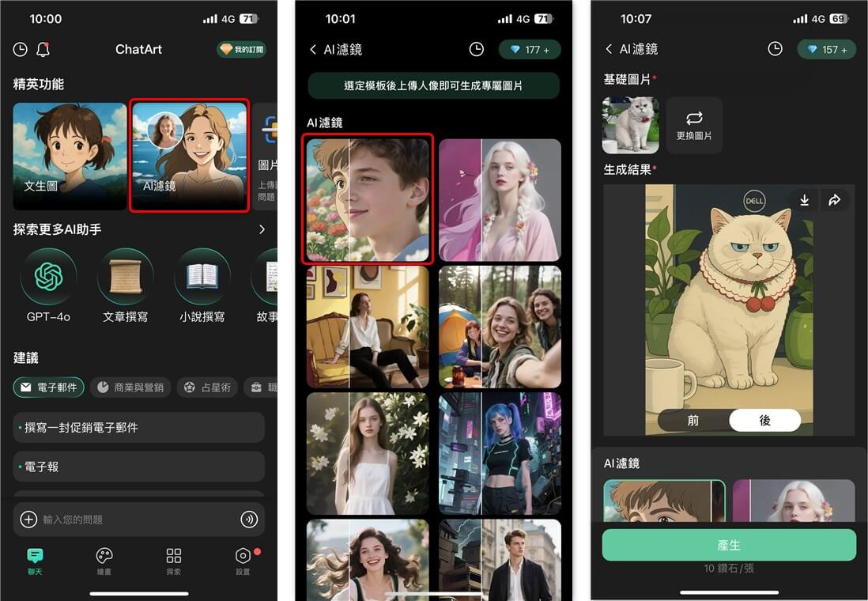Pick the white-haired woman filter on the result screen

tap(794, 501)
